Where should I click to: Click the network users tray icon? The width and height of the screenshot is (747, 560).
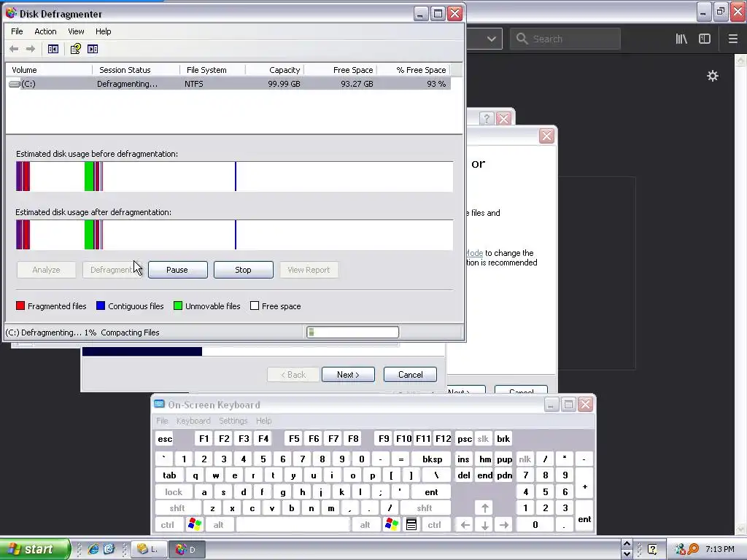680,549
